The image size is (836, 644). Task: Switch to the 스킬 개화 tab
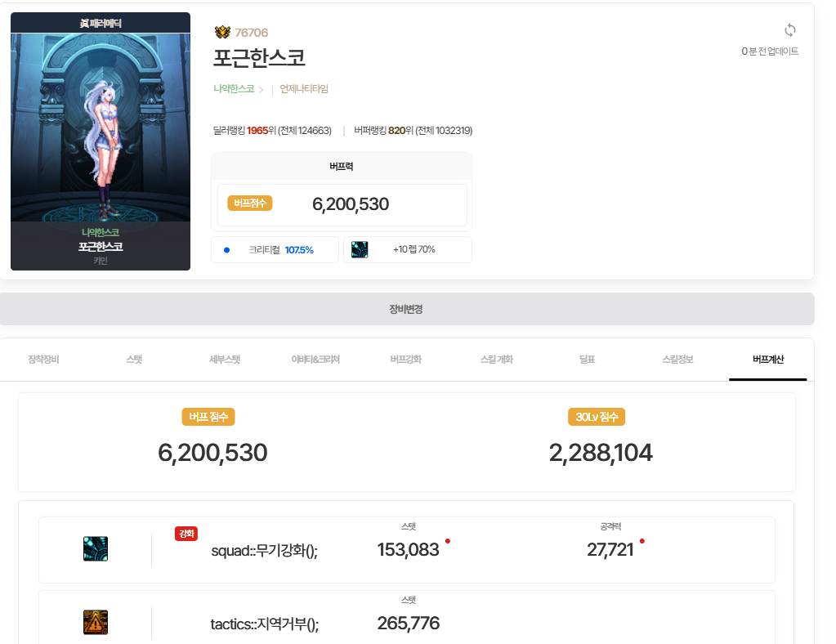point(497,360)
